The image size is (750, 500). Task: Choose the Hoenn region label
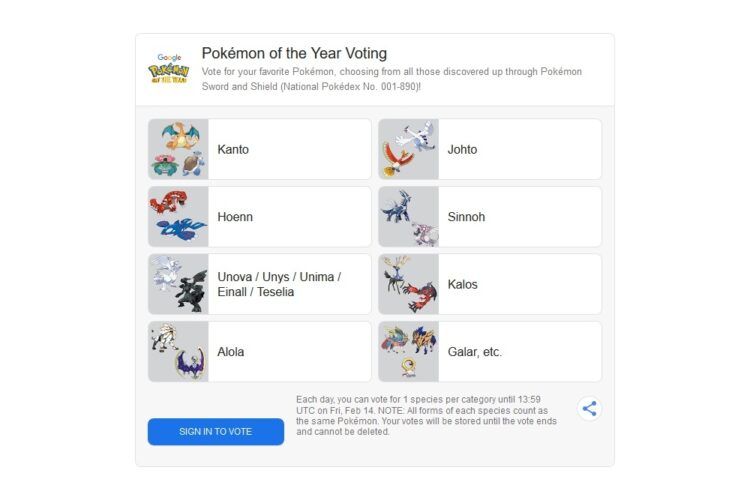(235, 217)
